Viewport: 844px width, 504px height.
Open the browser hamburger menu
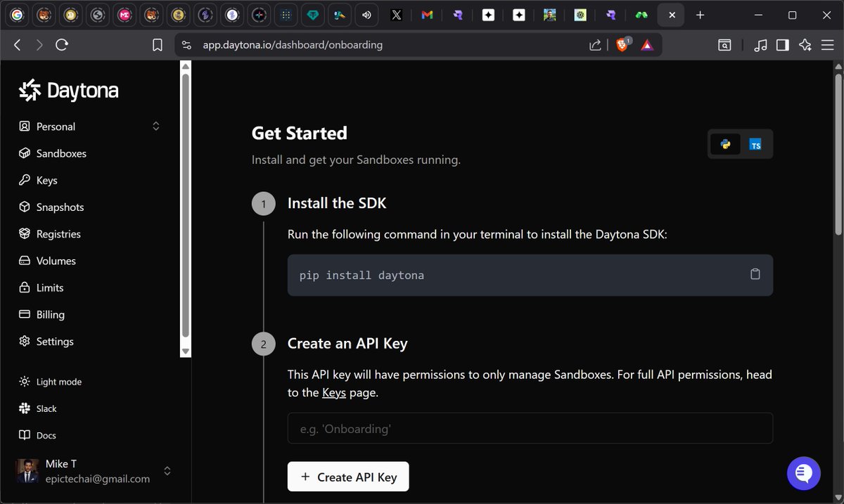coord(828,45)
